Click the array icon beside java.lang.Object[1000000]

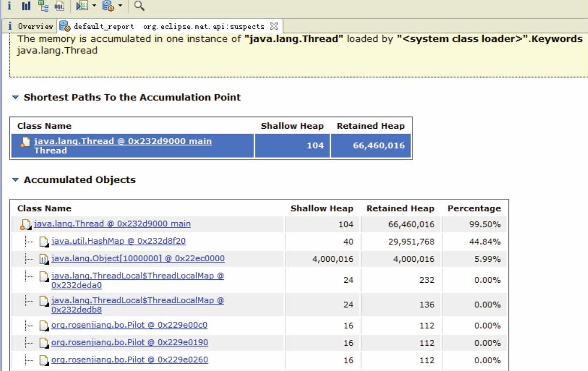point(44,259)
